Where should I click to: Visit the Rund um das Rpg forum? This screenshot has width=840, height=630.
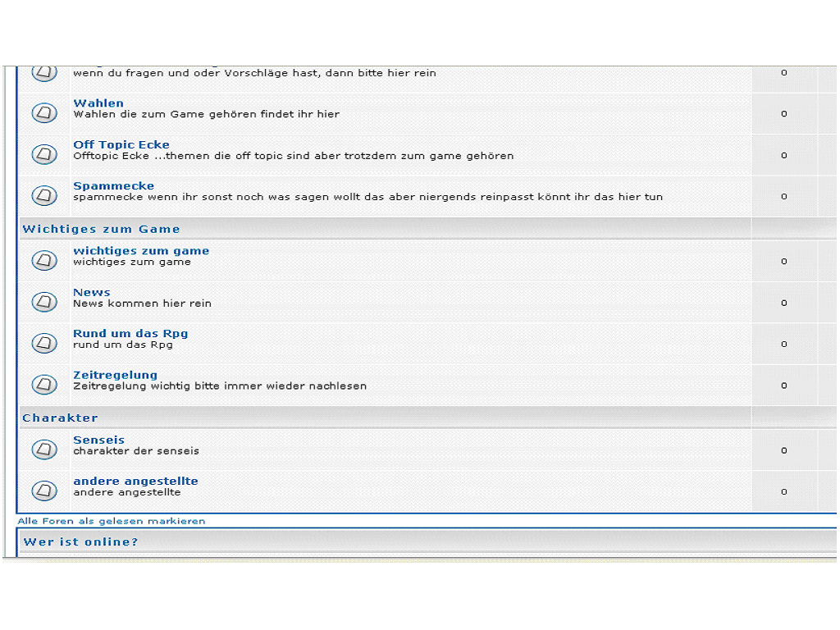130,333
